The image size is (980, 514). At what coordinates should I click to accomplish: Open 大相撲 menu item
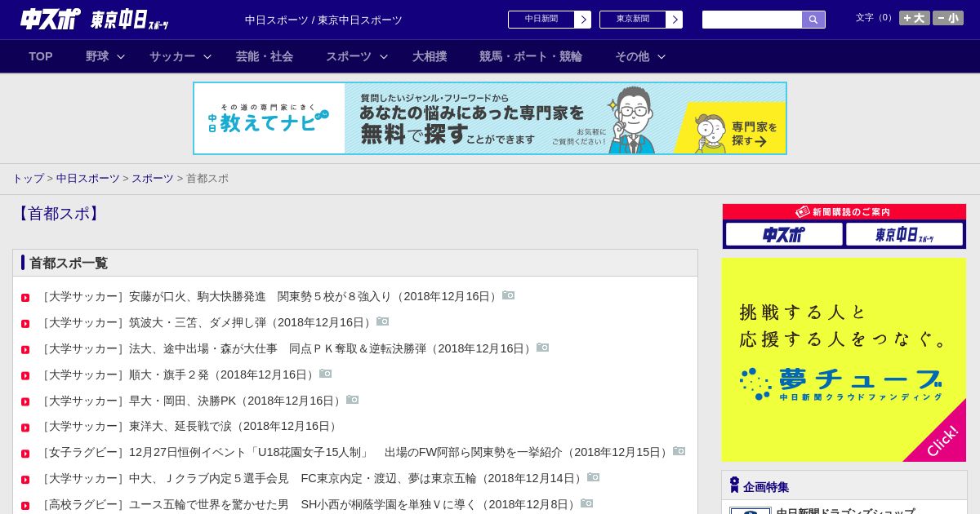430,56
